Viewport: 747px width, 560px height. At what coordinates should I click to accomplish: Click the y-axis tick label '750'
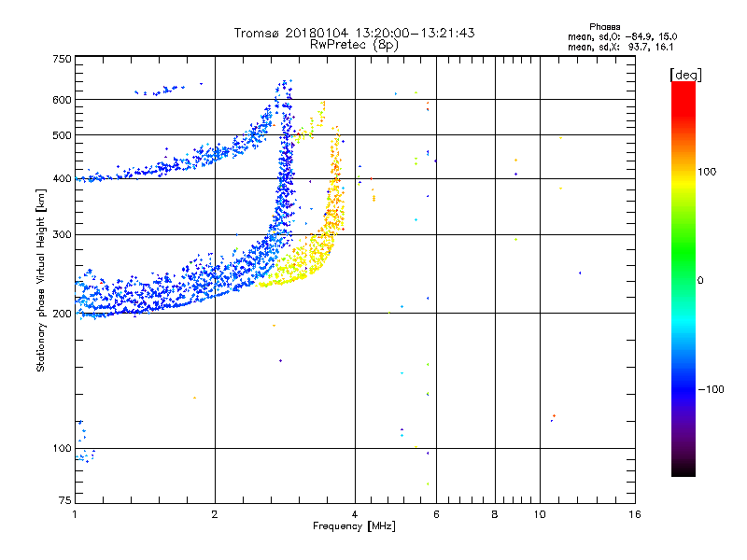(x=63, y=59)
